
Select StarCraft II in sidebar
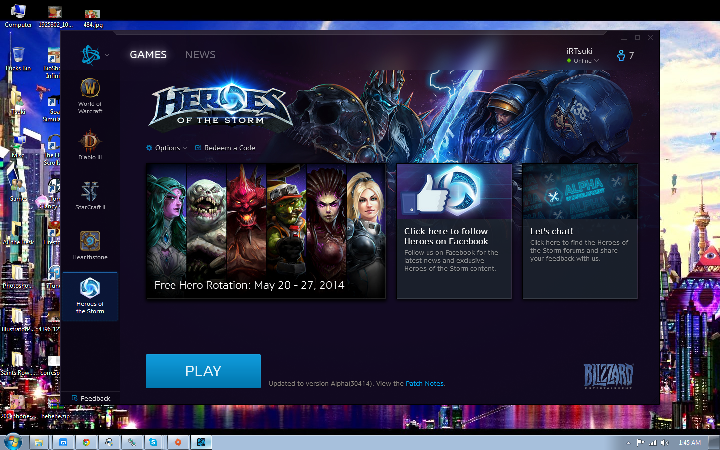(90, 195)
